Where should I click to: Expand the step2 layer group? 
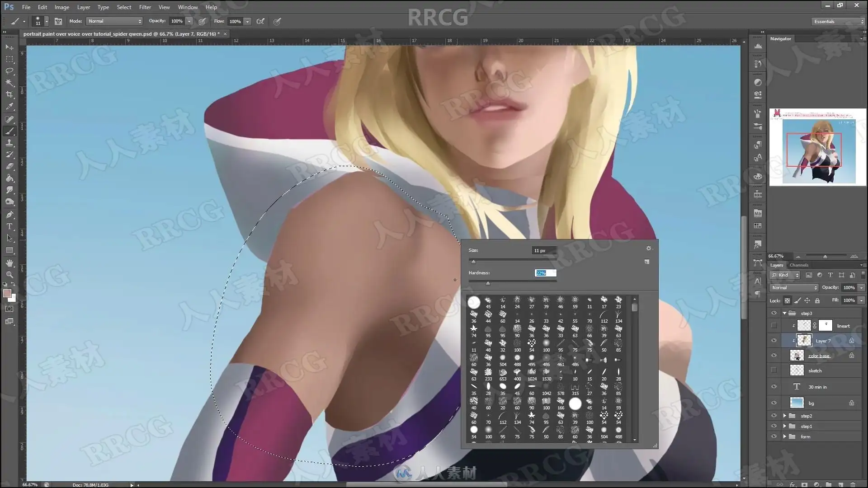pos(785,416)
